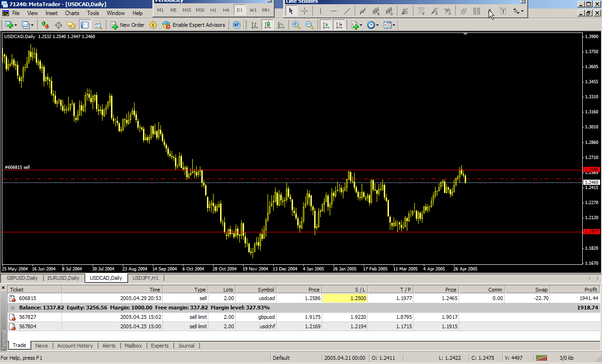Expand the indicators list dropdown
Screen dimensions: 602x364
tap(361, 25)
